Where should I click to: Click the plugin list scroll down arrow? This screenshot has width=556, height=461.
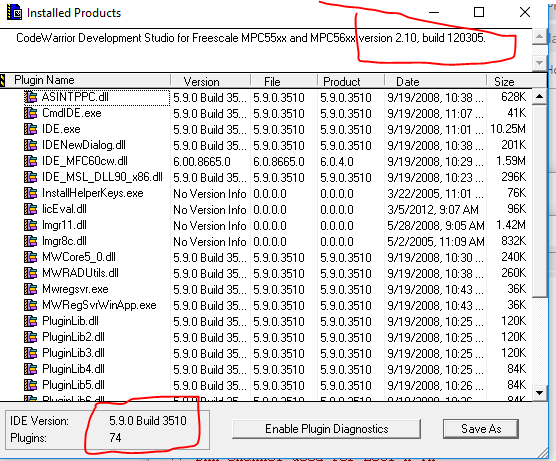(539, 393)
